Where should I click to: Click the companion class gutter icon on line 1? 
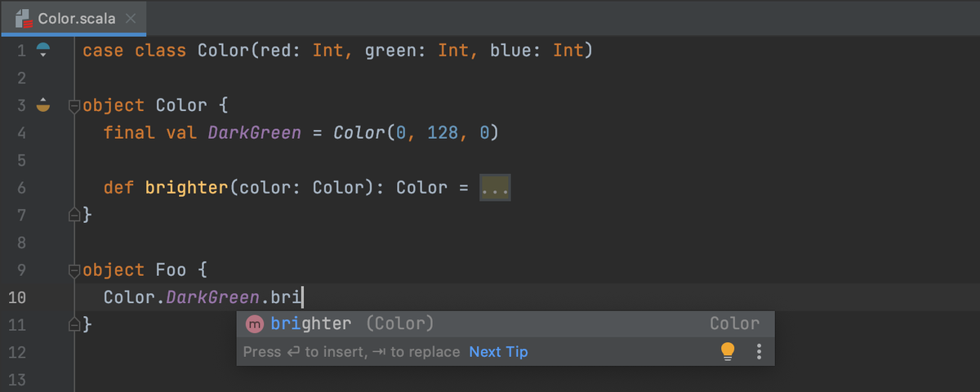[x=43, y=51]
